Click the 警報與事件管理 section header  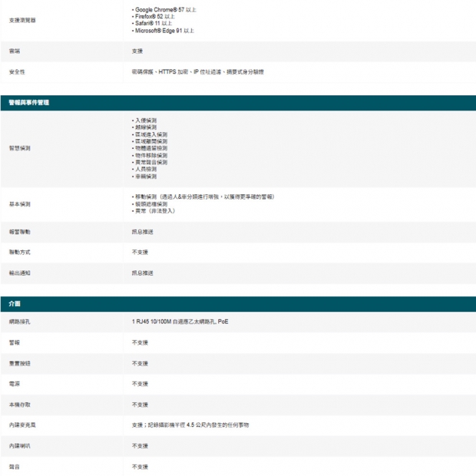[x=29, y=102]
